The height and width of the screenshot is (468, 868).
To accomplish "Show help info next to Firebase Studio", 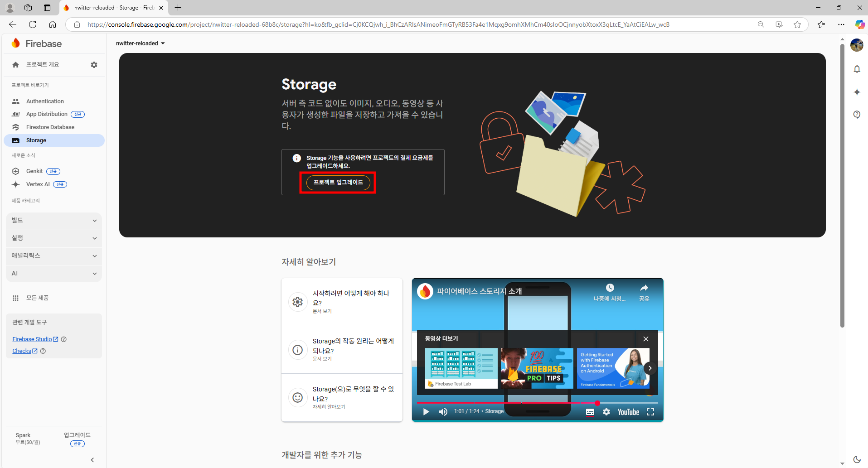I will point(64,339).
